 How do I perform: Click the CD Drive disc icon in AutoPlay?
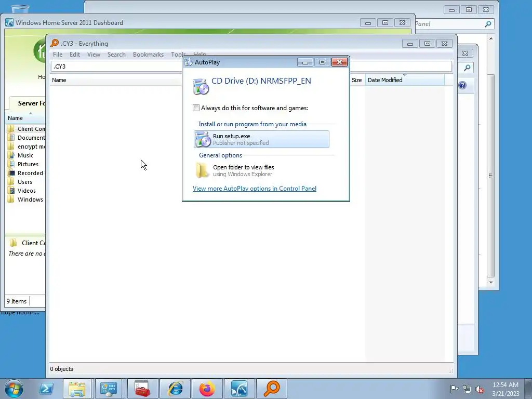click(201, 86)
